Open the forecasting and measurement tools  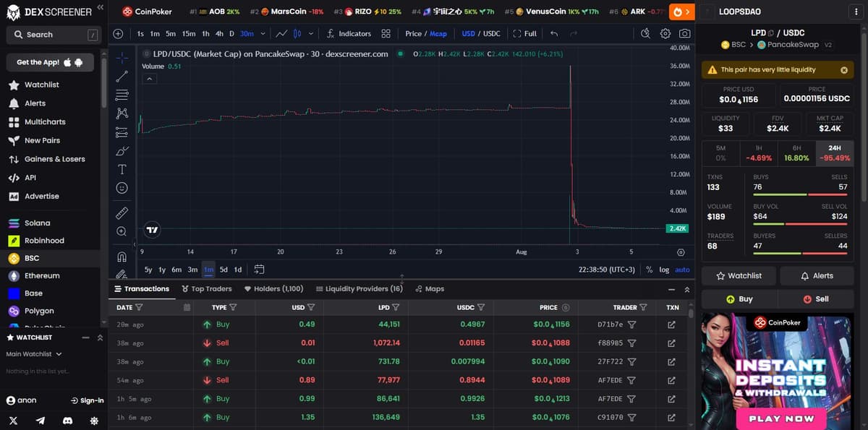point(122,132)
